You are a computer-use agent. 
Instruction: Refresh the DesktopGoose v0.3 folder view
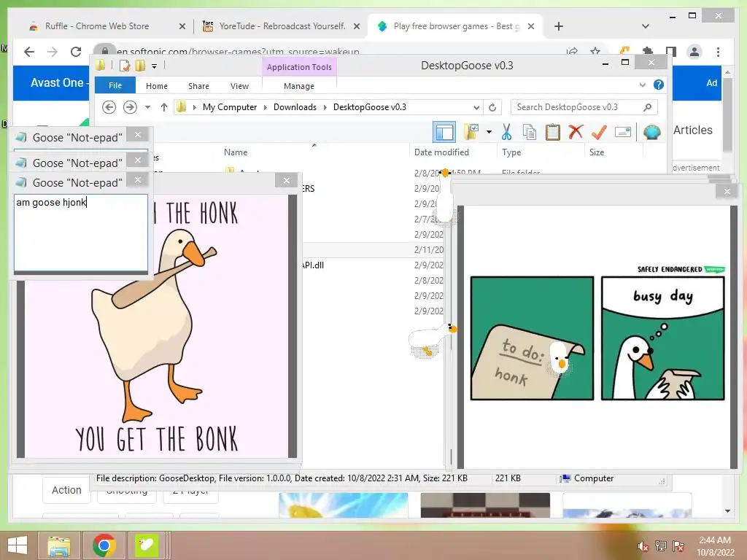[x=492, y=108]
